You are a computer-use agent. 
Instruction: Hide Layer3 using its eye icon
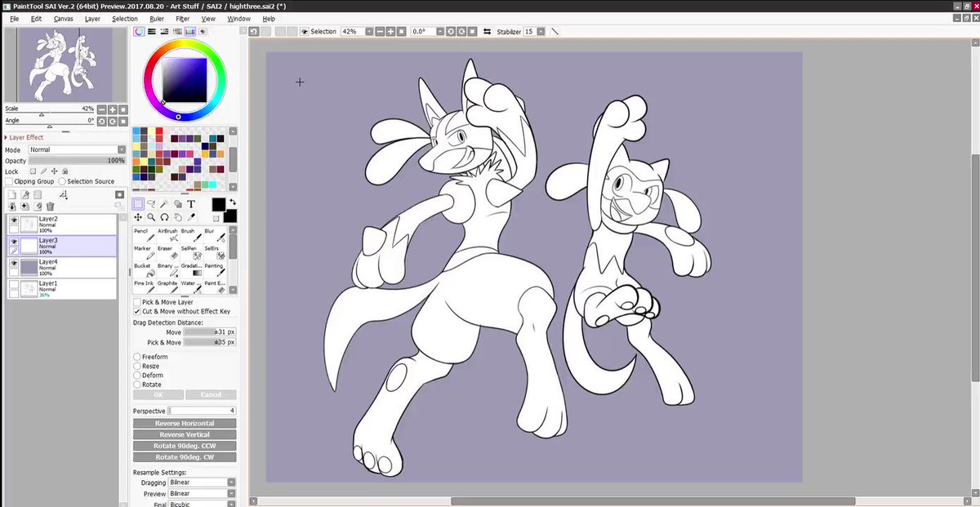pos(14,242)
